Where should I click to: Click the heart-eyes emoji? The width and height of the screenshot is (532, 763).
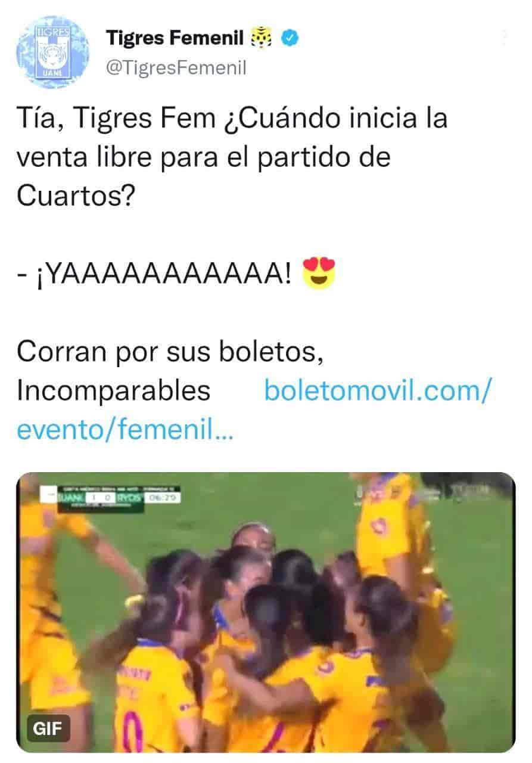click(319, 275)
